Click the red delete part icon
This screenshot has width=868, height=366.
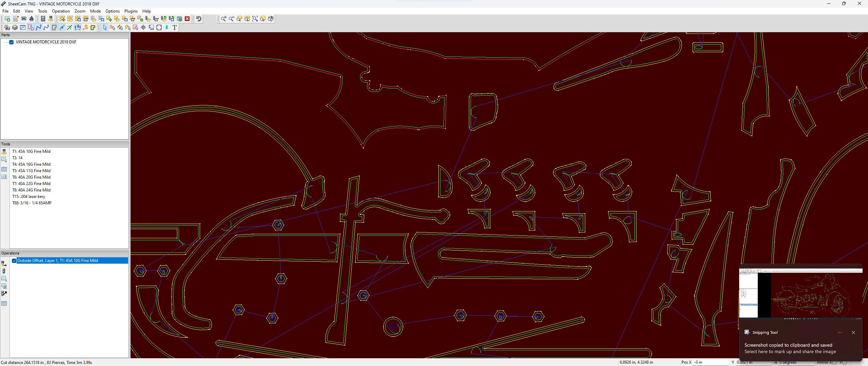[187, 19]
